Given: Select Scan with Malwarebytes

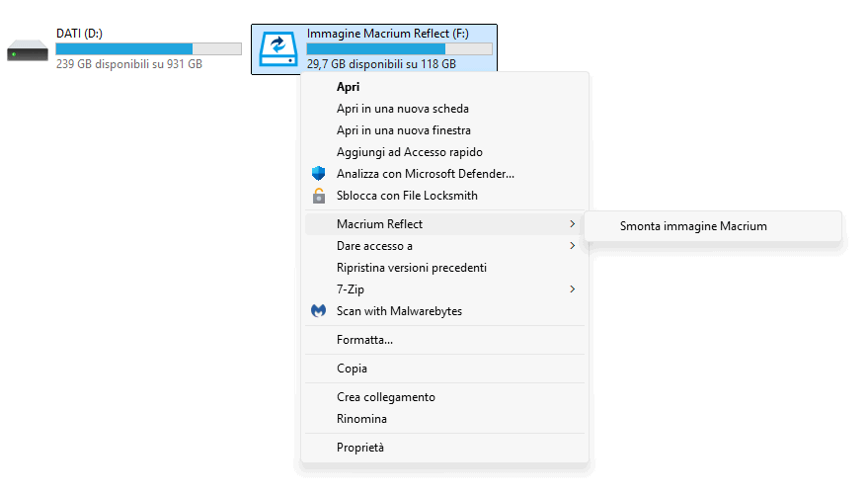Looking at the screenshot, I should point(444,310).
